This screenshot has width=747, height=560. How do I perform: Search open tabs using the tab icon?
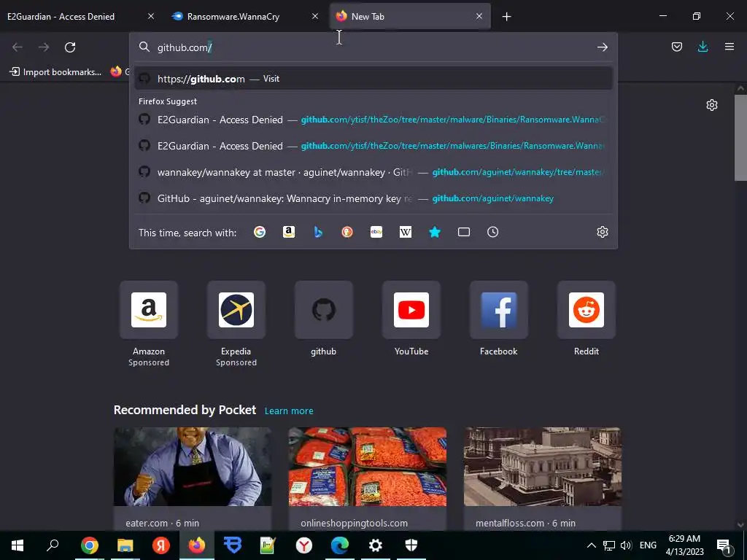point(463,232)
